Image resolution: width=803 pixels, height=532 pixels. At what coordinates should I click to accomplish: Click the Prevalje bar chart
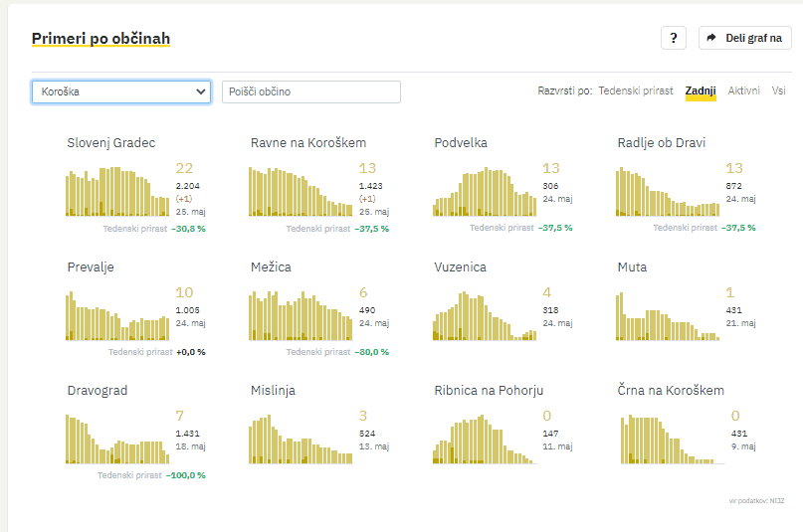[x=117, y=316]
